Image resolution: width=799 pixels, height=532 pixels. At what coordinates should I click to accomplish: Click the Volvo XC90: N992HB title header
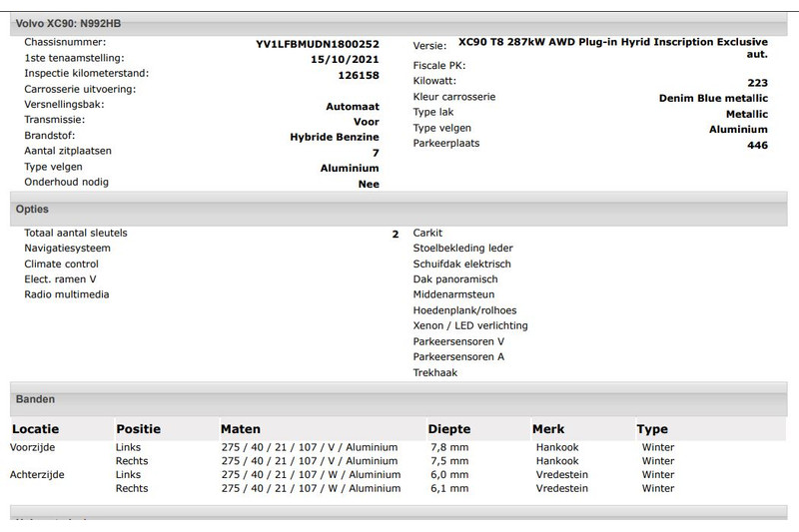(59, 22)
